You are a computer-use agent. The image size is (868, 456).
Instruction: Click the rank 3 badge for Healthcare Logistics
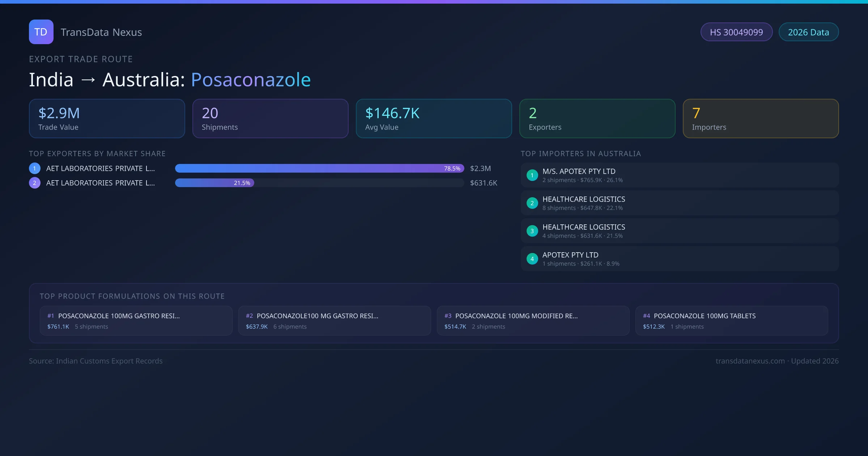click(532, 231)
